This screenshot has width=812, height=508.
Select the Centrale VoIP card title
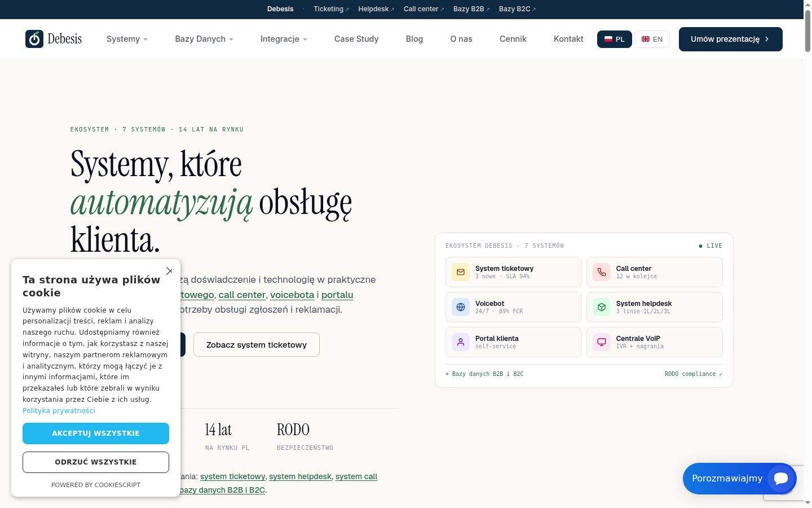point(638,339)
